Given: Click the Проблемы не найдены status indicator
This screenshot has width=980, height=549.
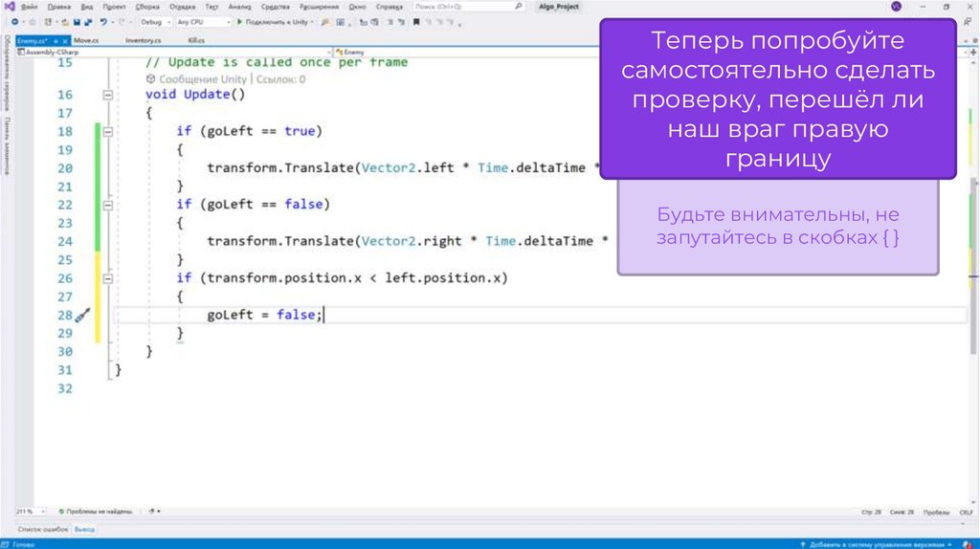Looking at the screenshot, I should tap(96, 512).
